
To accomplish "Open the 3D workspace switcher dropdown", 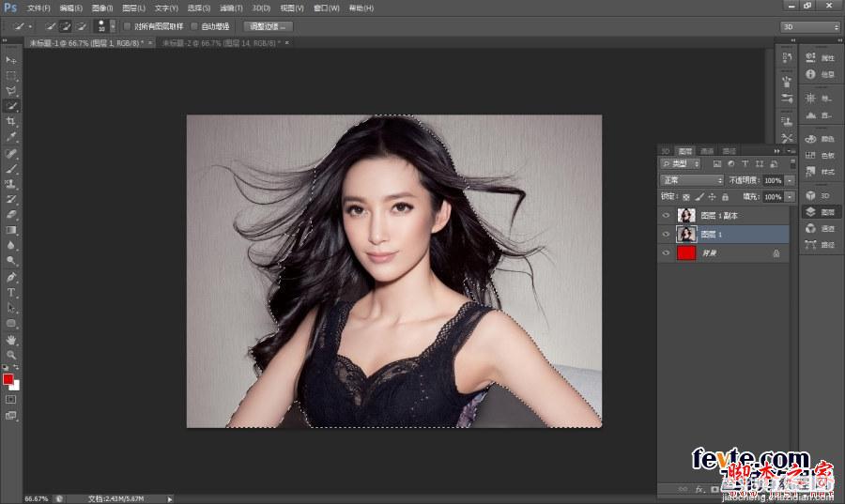I will coord(810,26).
